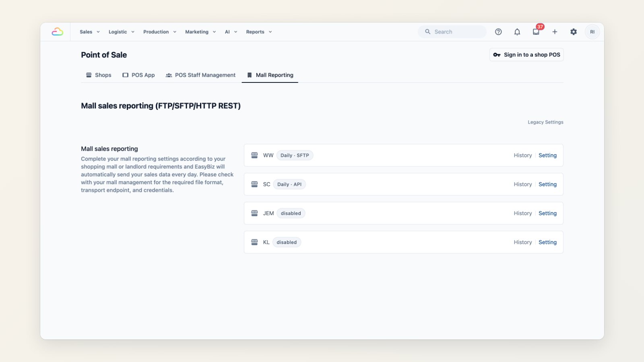The height and width of the screenshot is (362, 644).
Task: Click the JEM disabled badge
Action: 291,213
